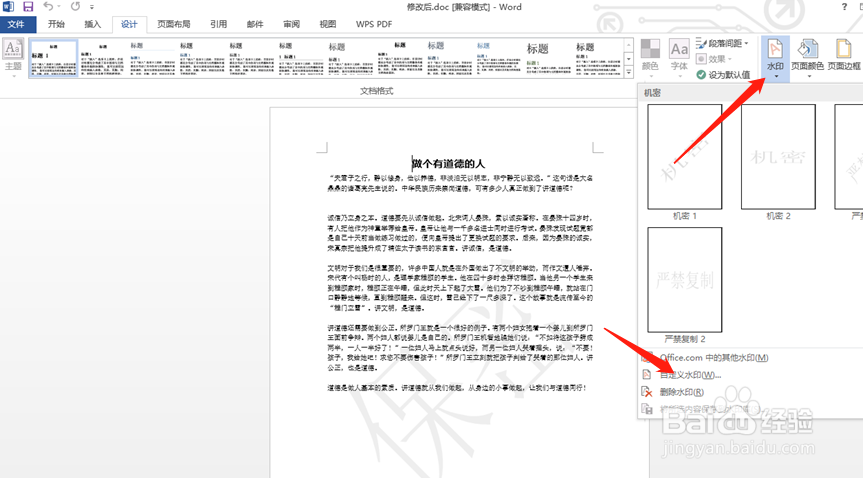The width and height of the screenshot is (863, 478).
Task: Expand the document formatting gallery More arrow
Action: point(629,72)
